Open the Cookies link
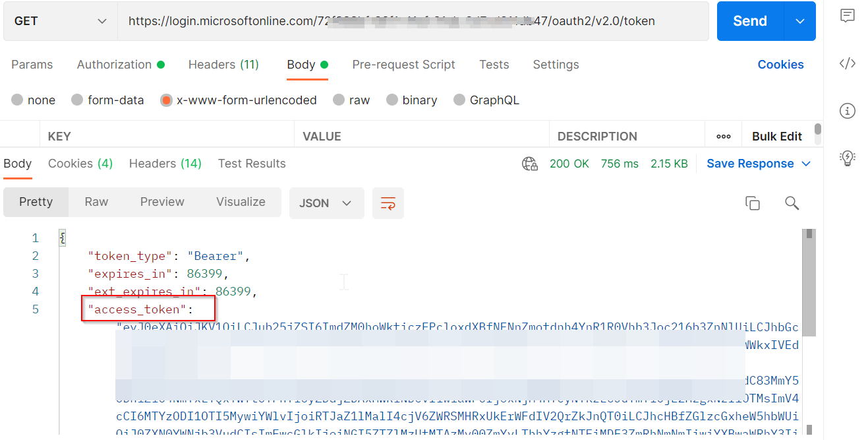This screenshot has height=440, width=868. pyautogui.click(x=780, y=65)
